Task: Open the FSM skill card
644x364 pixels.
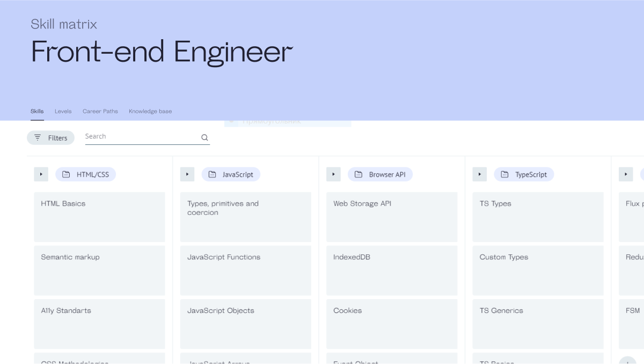Action: click(632, 324)
